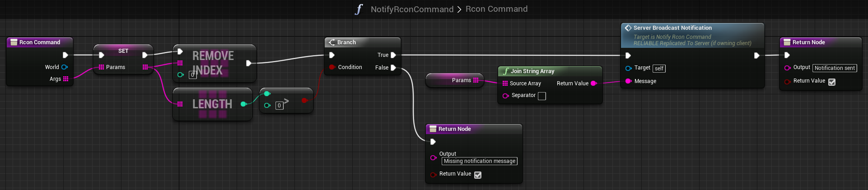
Task: Click NotifyRconCommand in the breadcrumb
Action: coord(412,9)
